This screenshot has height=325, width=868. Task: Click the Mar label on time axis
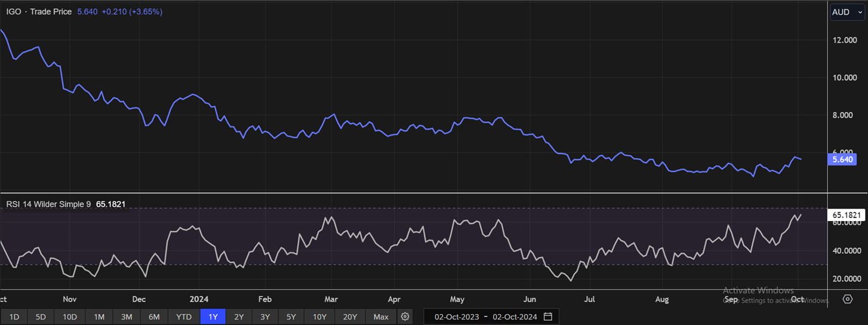(331, 299)
